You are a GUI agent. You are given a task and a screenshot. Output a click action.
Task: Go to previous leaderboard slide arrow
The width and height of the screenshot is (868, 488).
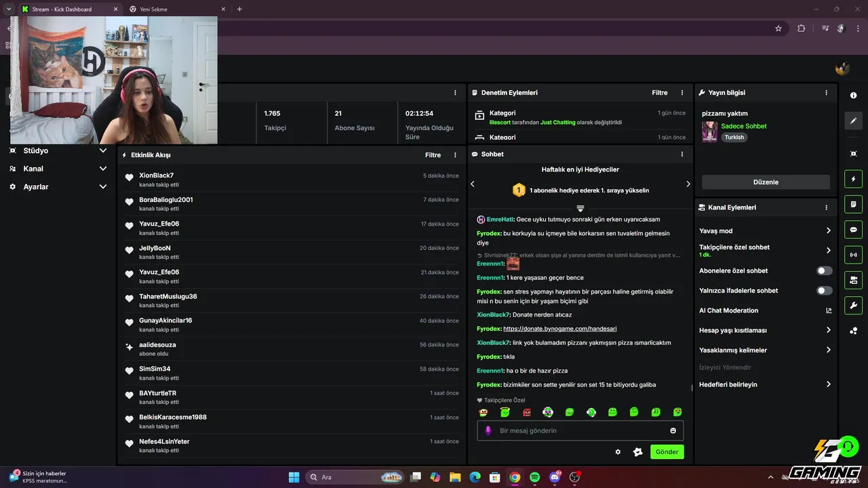point(473,184)
